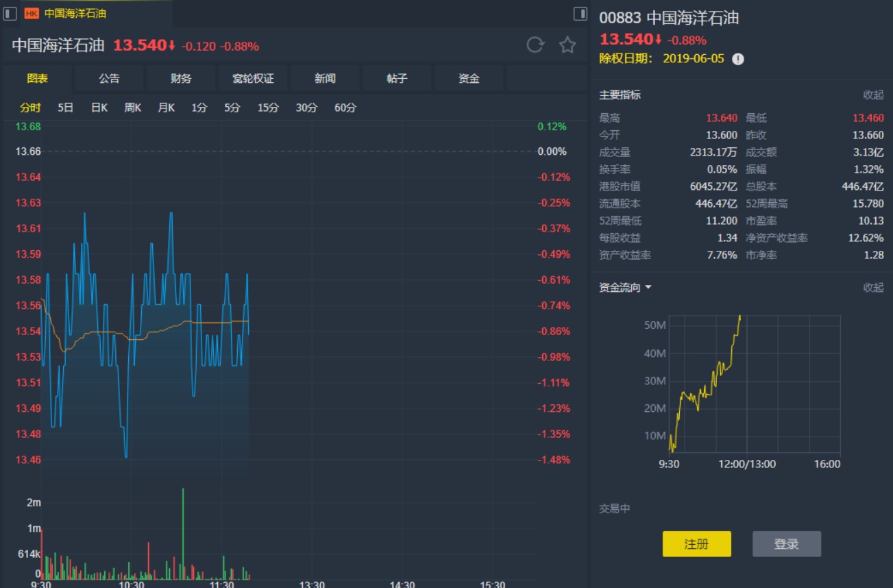893x588 pixels.
Task: Click the exclamation info icon by 除权日期
Action: pos(738,59)
